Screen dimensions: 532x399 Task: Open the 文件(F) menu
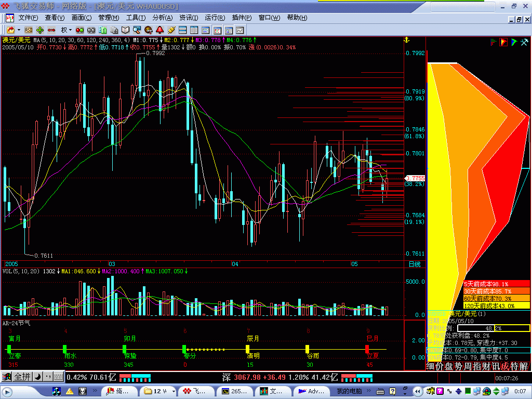28,18
